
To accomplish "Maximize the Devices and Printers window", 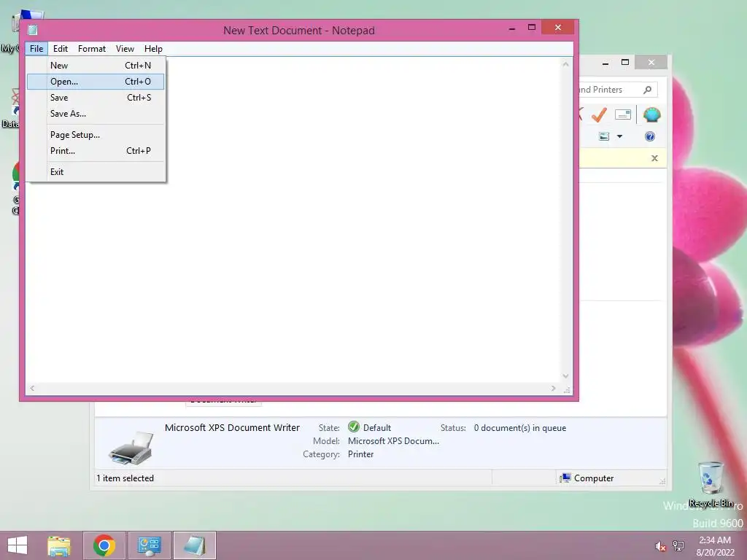I will click(x=625, y=63).
